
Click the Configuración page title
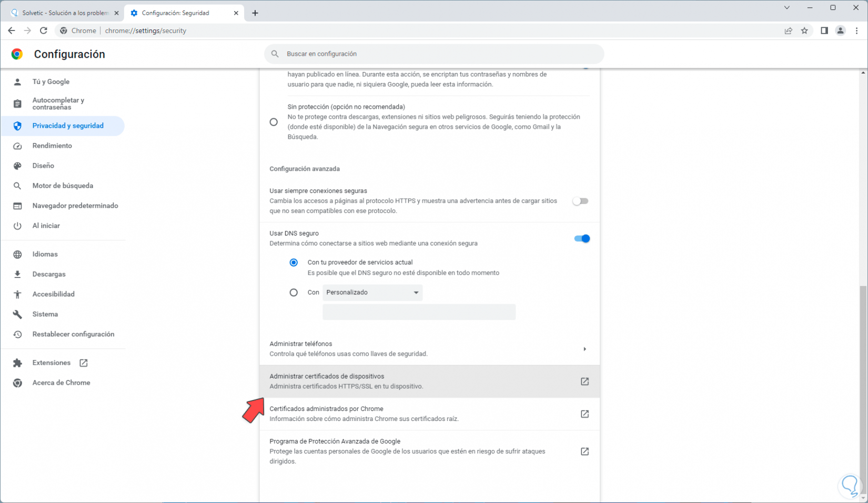point(69,54)
